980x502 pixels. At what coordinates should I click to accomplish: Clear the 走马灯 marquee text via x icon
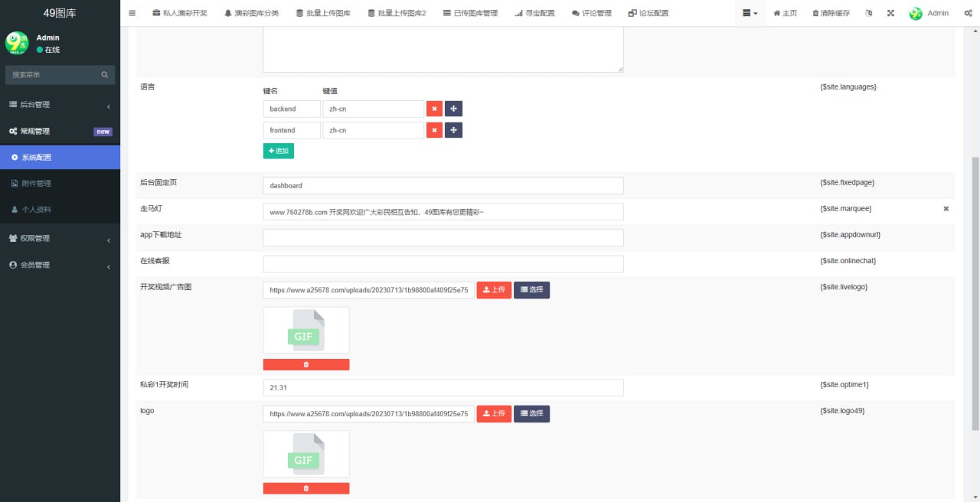(x=946, y=208)
